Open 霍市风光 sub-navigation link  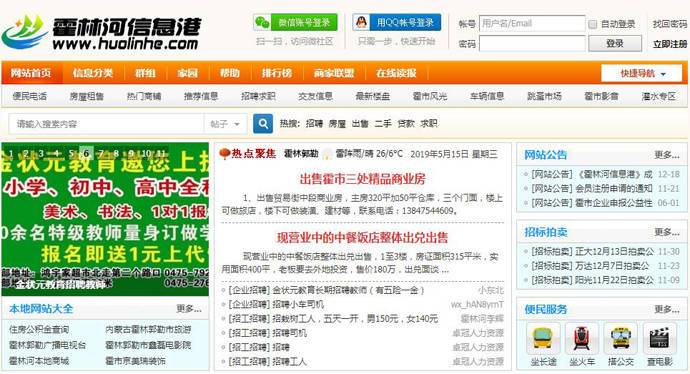pyautogui.click(x=430, y=96)
